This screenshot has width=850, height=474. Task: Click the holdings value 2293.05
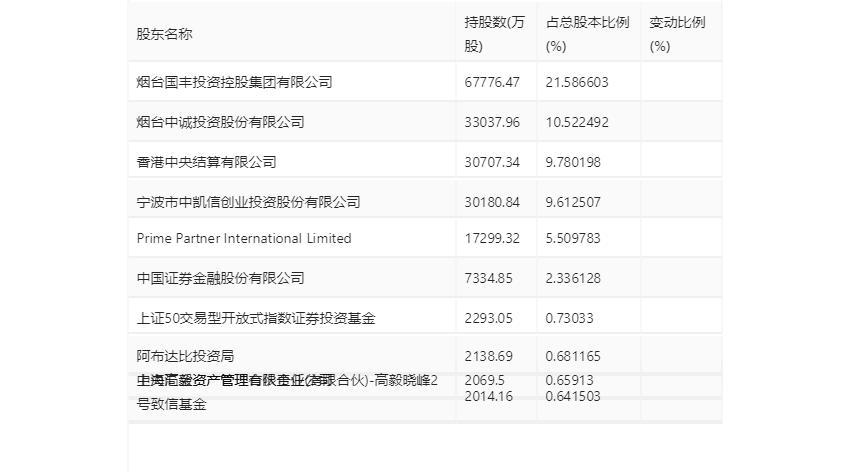(x=489, y=318)
